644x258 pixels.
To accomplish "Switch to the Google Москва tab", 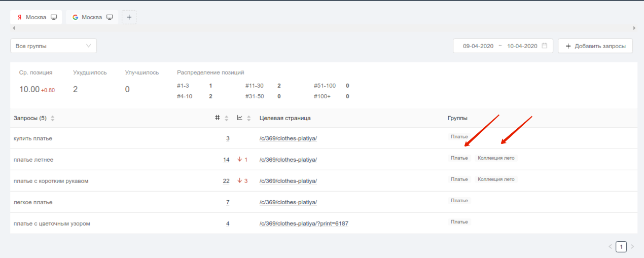I will (x=92, y=17).
